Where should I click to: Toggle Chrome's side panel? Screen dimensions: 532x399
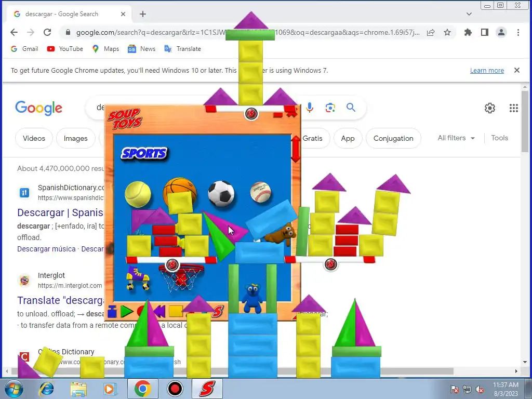pos(485,33)
